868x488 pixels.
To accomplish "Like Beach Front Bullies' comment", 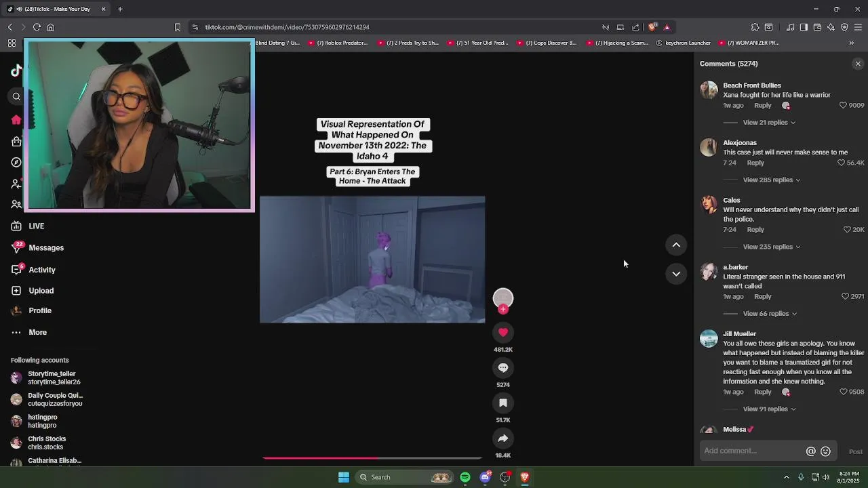I will point(844,105).
